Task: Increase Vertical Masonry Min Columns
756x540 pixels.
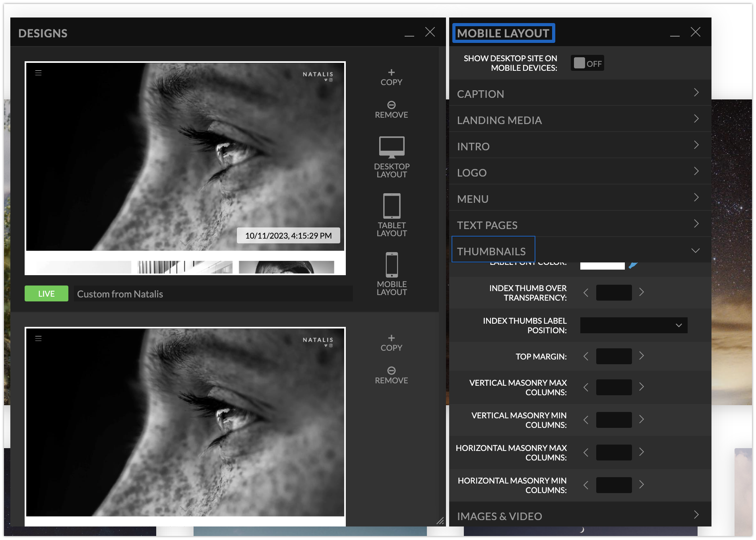Action: (x=642, y=420)
